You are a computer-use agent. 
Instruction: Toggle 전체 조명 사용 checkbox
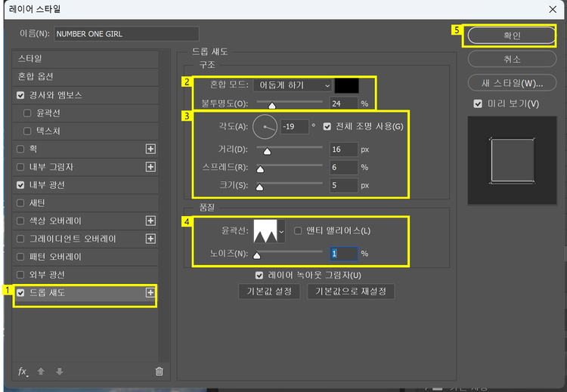327,126
